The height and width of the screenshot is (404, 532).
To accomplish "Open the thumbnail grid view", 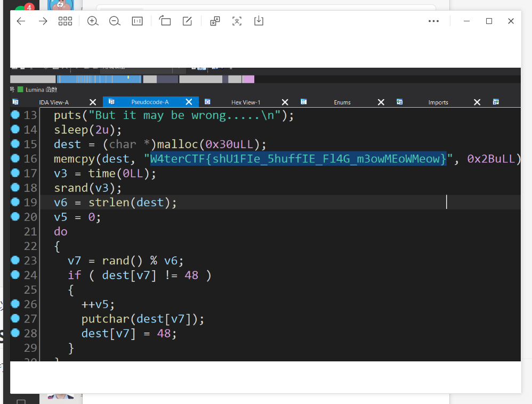I will point(65,21).
